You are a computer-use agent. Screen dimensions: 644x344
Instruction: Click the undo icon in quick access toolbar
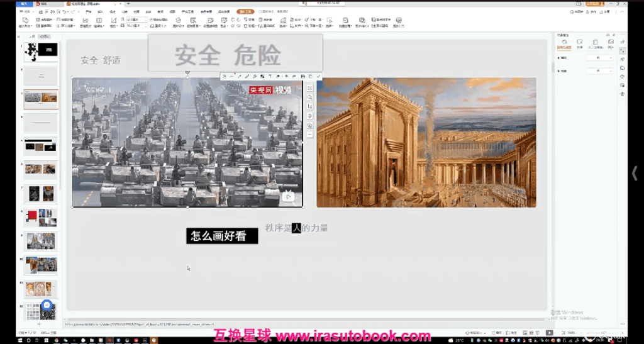(65, 12)
